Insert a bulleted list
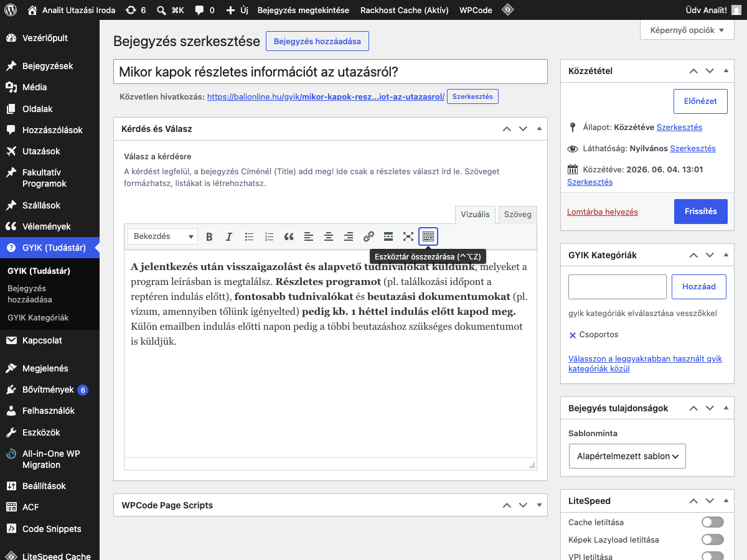The width and height of the screenshot is (747, 560). pos(249,236)
